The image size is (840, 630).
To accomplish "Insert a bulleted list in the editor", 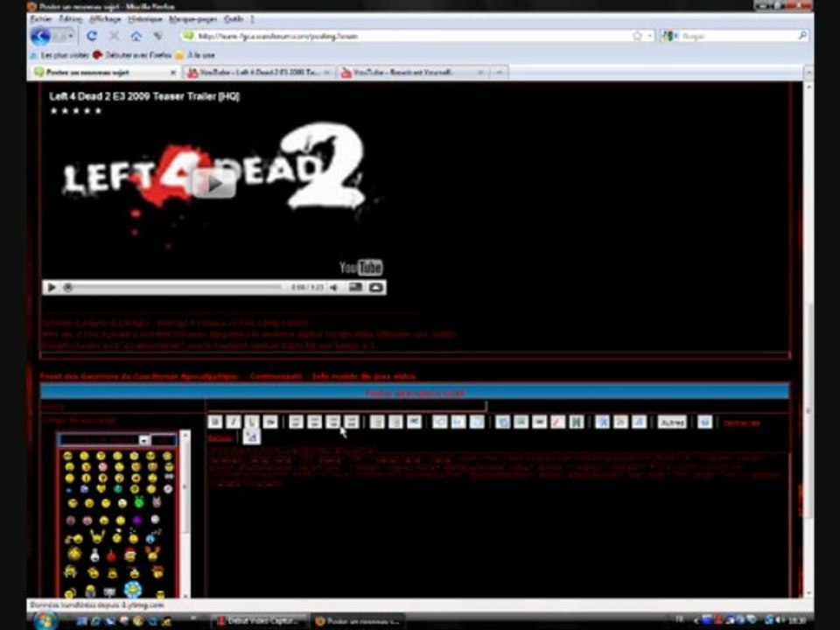I will click(377, 422).
